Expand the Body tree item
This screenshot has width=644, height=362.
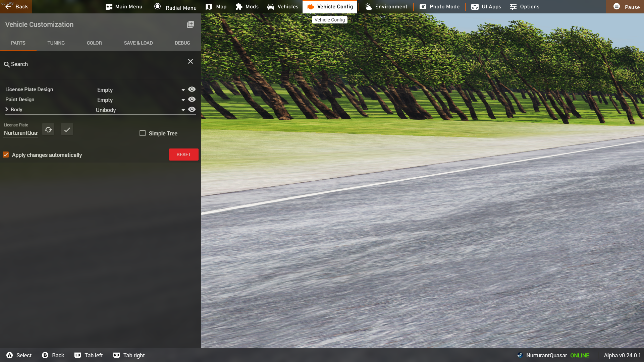click(7, 109)
